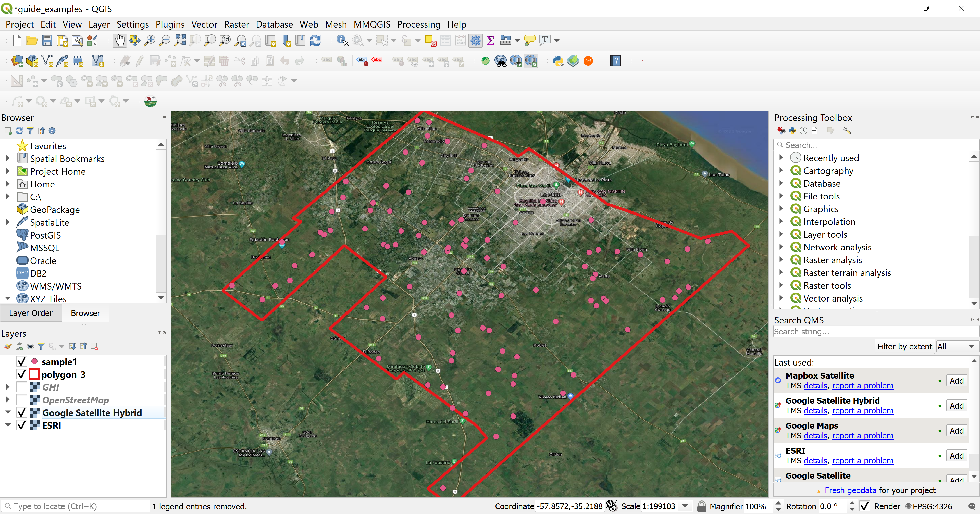980x514 pixels.
Task: Uncheck the sample1 layer visibility
Action: pyautogui.click(x=22, y=361)
